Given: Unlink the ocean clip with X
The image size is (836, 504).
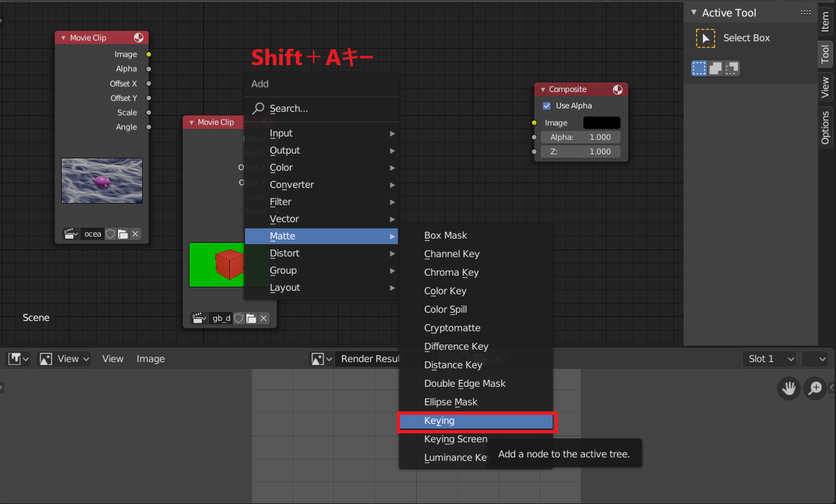Looking at the screenshot, I should click(135, 234).
